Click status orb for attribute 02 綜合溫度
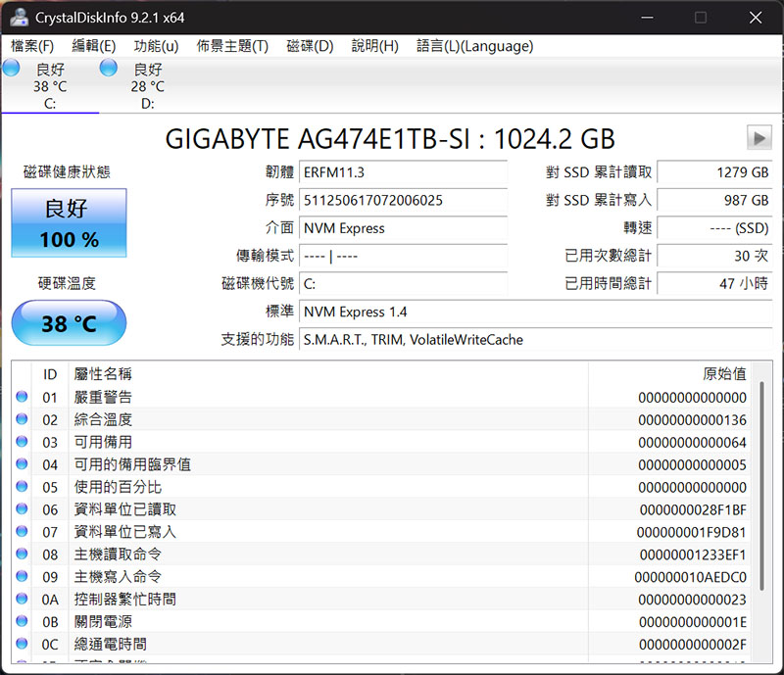Screen dimensions: 784x675 point(23,419)
